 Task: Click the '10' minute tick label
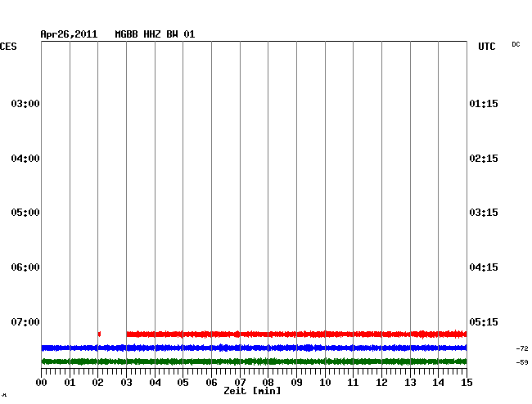click(325, 382)
